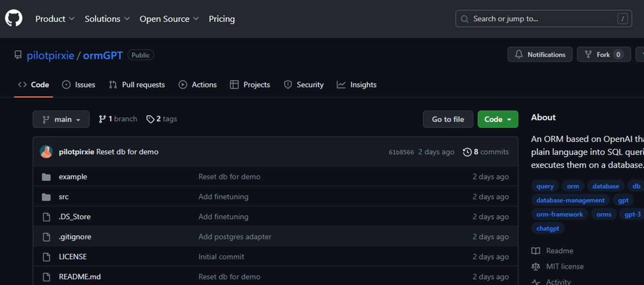Open the Issues tab

(79, 85)
